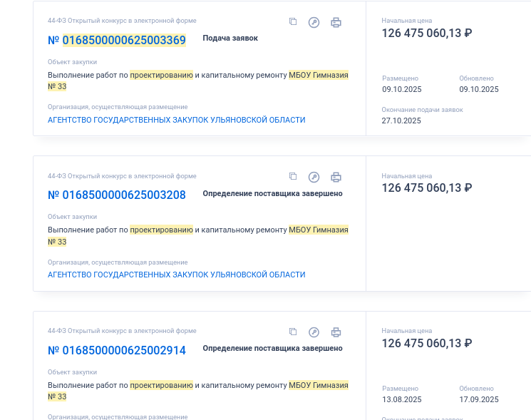Click copy icon for procurement 0168500000625002914
This screenshot has height=420, width=531.
click(x=293, y=332)
